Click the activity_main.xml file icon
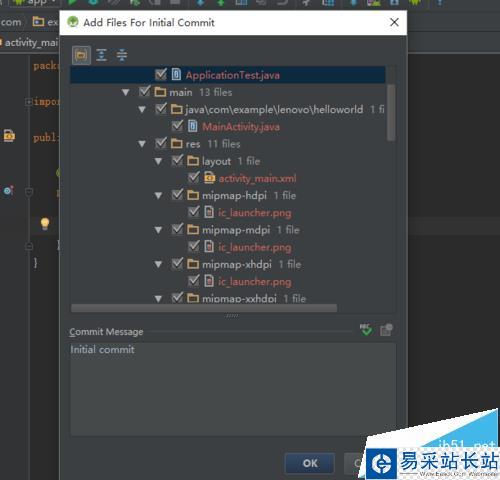500x480 pixels. tap(209, 178)
